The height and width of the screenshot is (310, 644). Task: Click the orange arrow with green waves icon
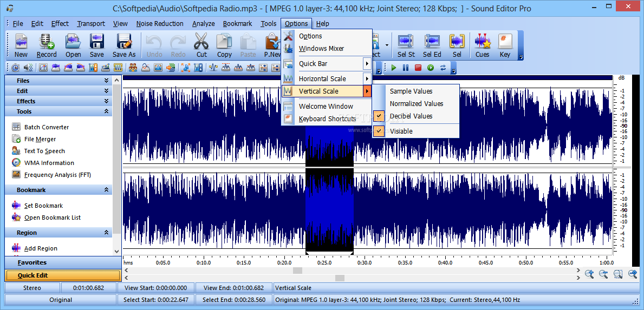click(171, 68)
